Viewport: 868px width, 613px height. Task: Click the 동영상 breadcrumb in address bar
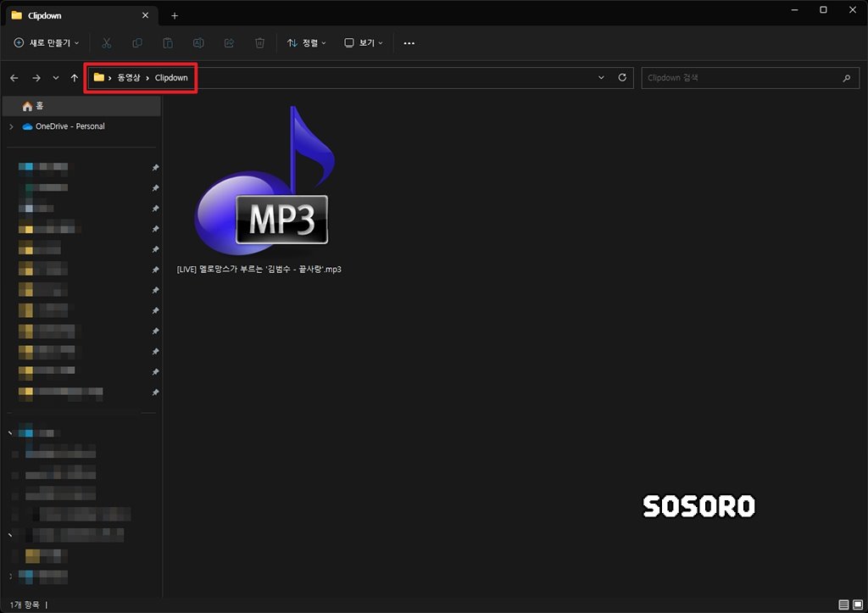(129, 77)
